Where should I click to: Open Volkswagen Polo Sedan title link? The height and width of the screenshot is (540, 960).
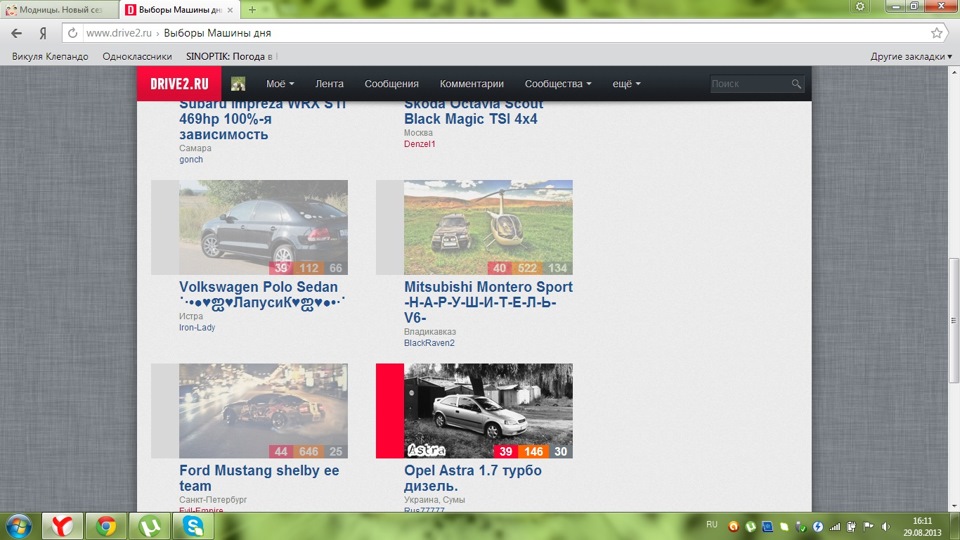[262, 294]
